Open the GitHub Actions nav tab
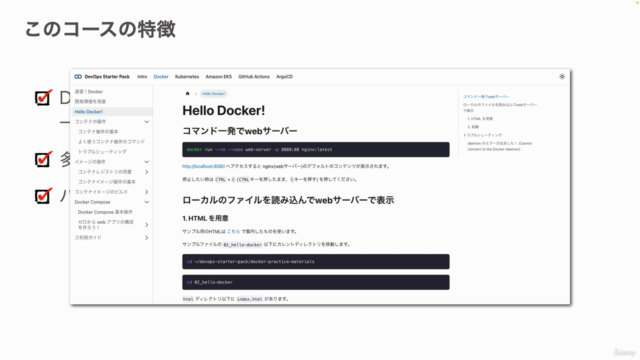The height and width of the screenshot is (360, 640). (x=254, y=77)
